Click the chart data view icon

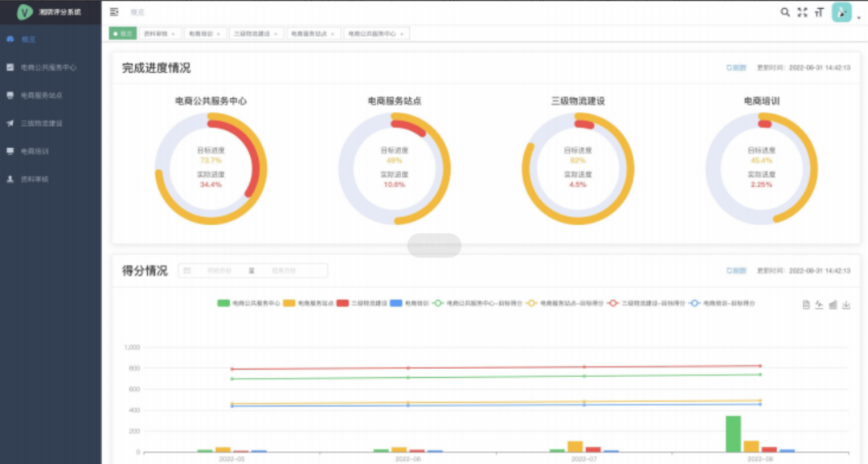coord(806,305)
